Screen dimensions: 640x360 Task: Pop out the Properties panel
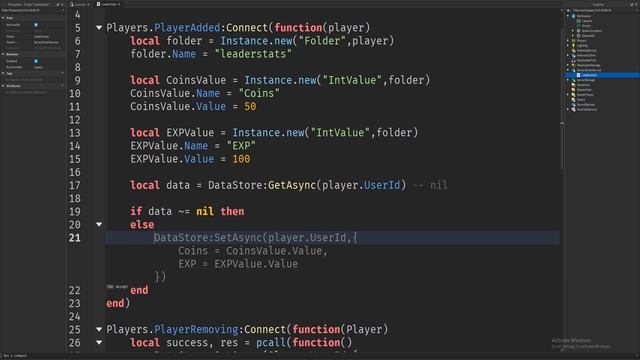58,4
